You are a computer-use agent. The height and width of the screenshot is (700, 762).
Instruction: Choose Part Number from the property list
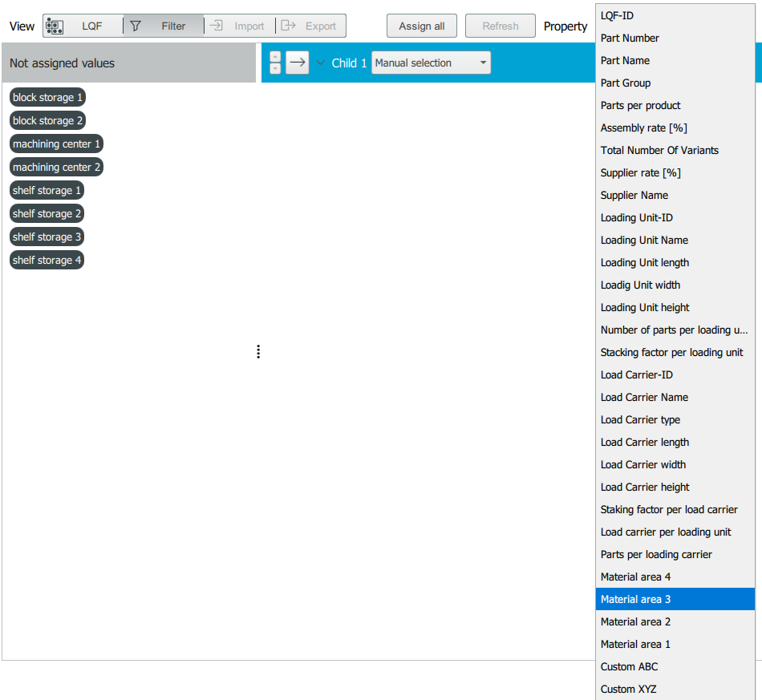pos(675,38)
